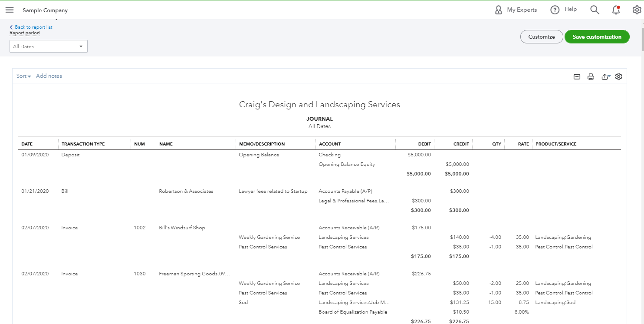This screenshot has height=324, width=644.
Task: Click Add notes for the report
Action: tap(49, 76)
